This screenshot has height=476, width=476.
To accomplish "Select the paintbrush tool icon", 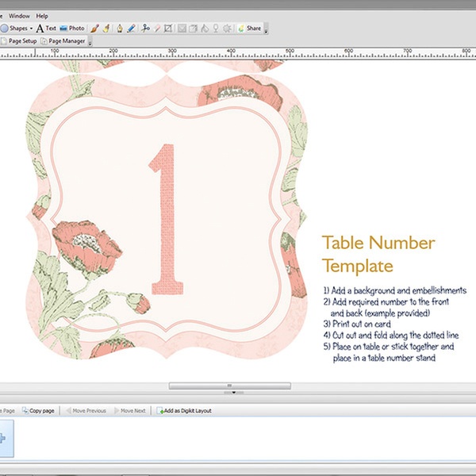I will [94, 28].
